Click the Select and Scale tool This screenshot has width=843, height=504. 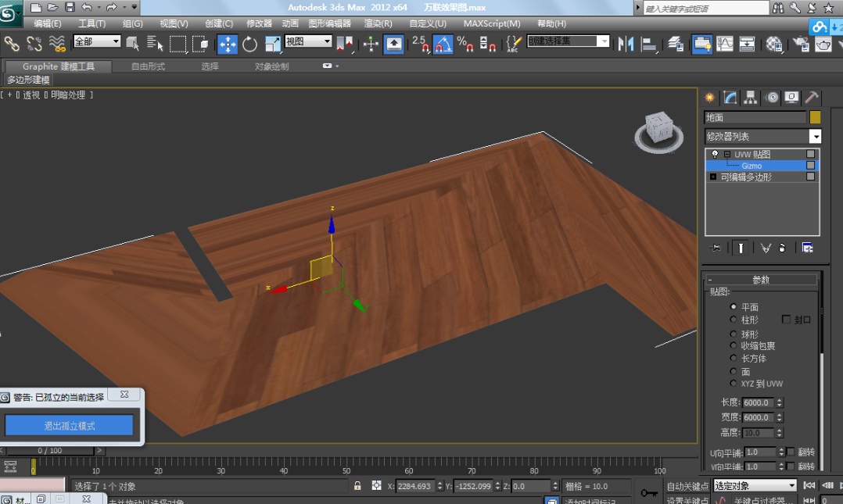[x=273, y=44]
